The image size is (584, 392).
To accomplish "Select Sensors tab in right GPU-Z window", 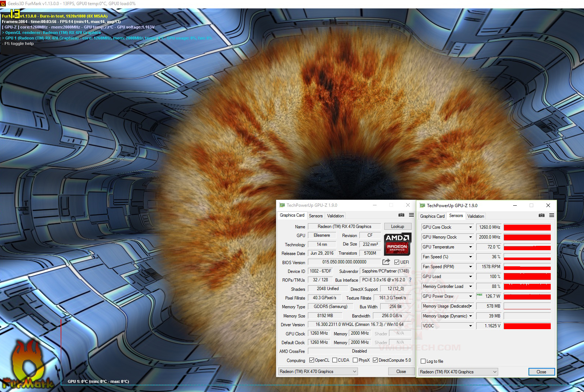I will 456,216.
